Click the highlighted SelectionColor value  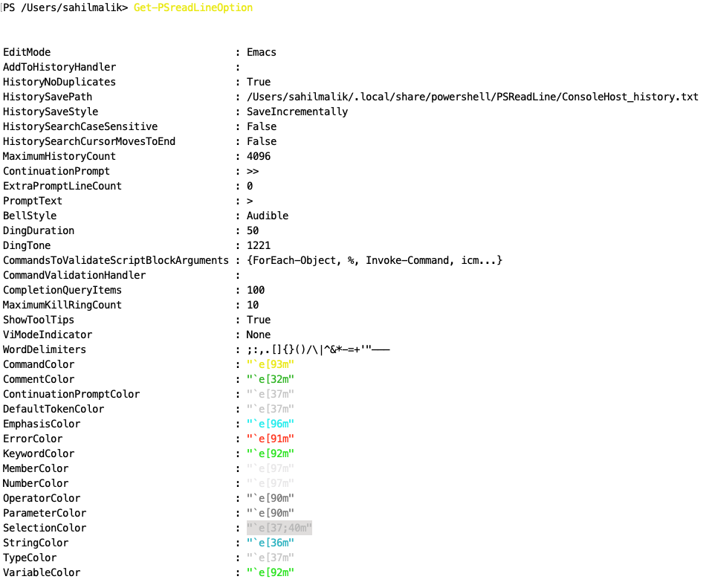click(279, 528)
